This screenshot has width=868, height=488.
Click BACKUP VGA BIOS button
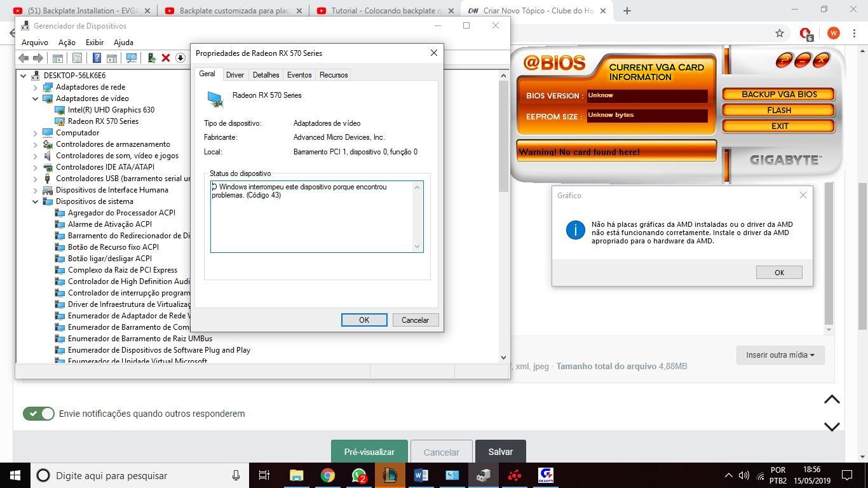pos(779,94)
